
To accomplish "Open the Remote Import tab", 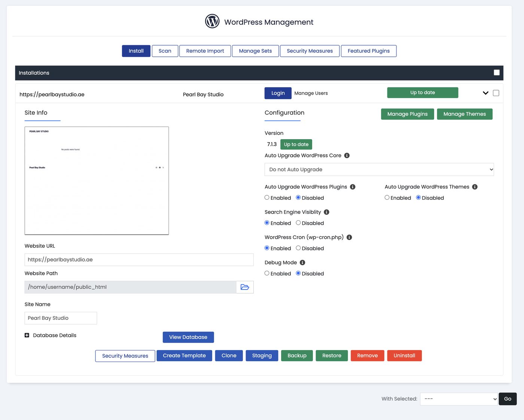I will [x=205, y=51].
